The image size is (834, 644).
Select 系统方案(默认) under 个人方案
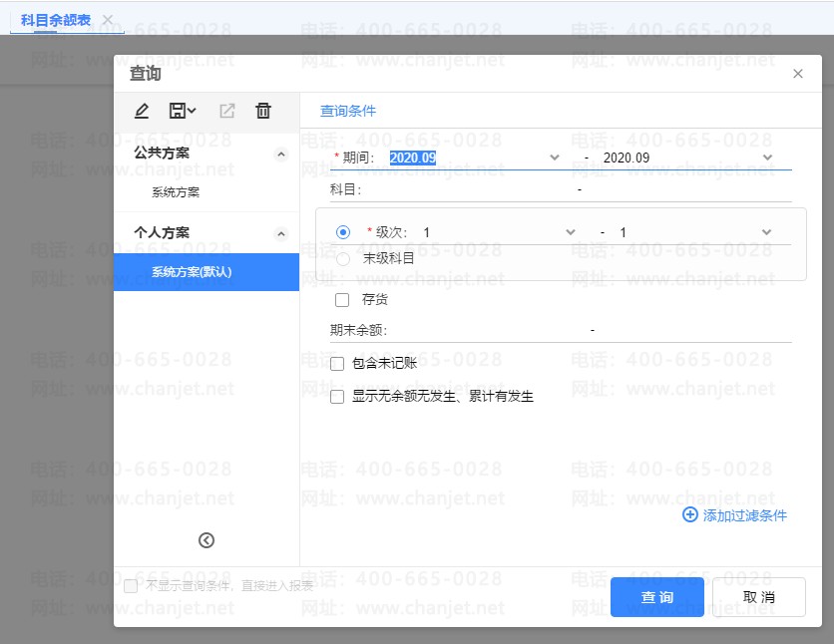(x=207, y=272)
